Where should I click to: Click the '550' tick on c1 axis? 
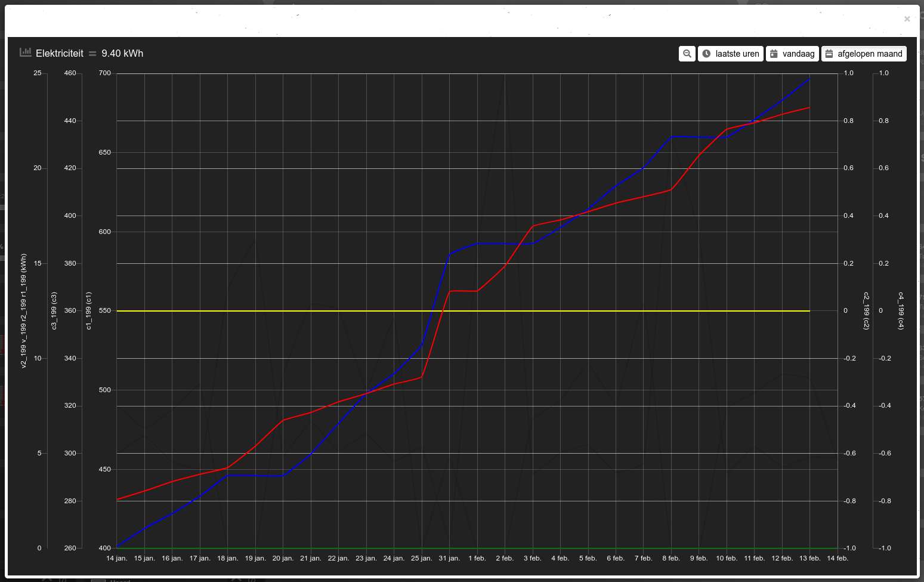(x=105, y=311)
